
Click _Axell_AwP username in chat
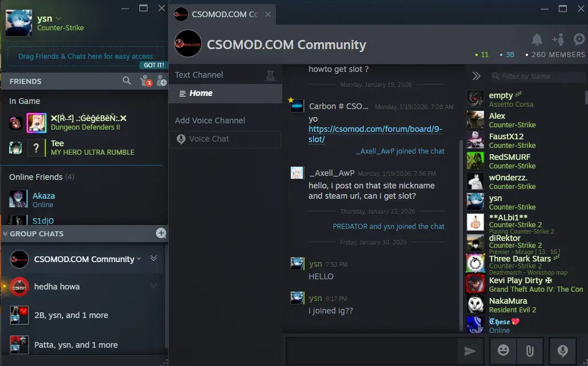pos(331,173)
